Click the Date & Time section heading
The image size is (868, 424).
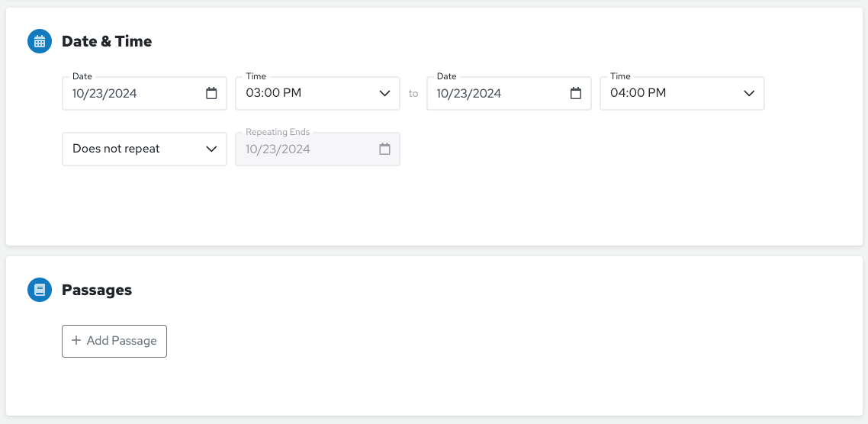(107, 41)
